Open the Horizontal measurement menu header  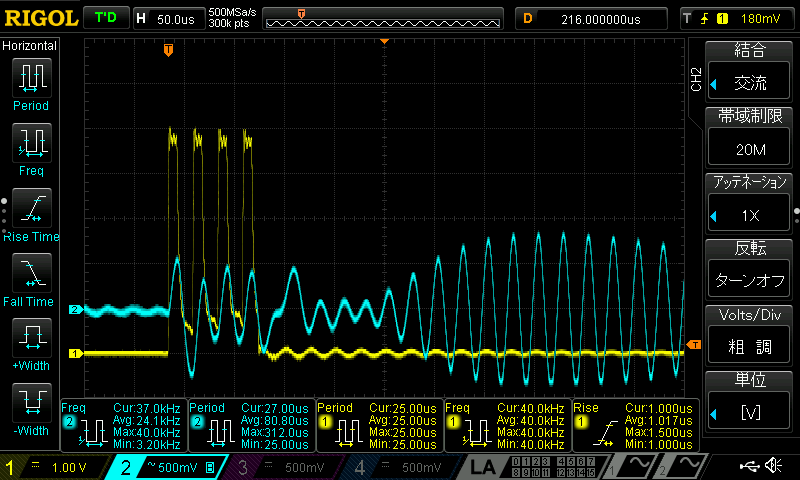tap(30, 46)
